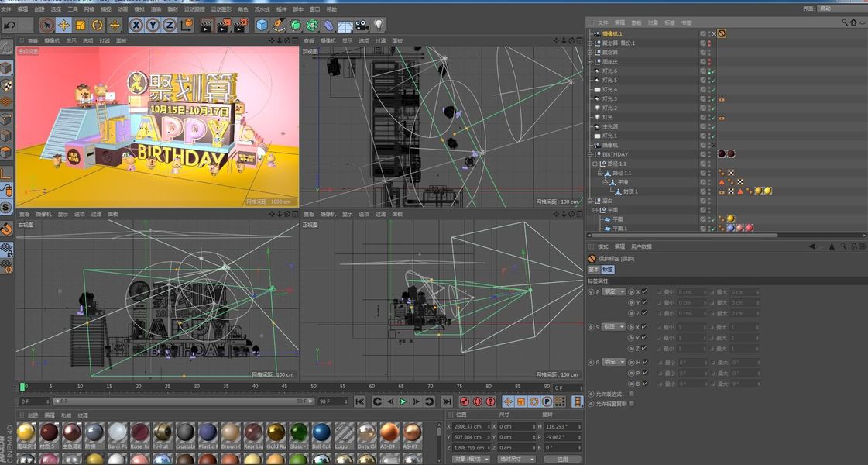Toggle the green enable checkmark for 灯光.2
Viewport: 868px width, 465px height.
coord(714,108)
